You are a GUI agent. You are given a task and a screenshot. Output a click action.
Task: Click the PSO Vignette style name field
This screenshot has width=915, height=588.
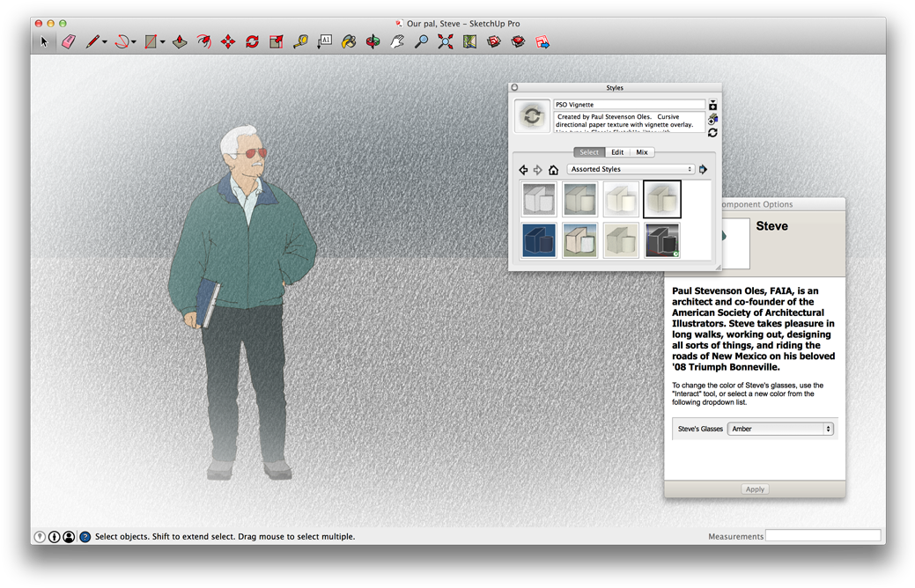(x=629, y=105)
